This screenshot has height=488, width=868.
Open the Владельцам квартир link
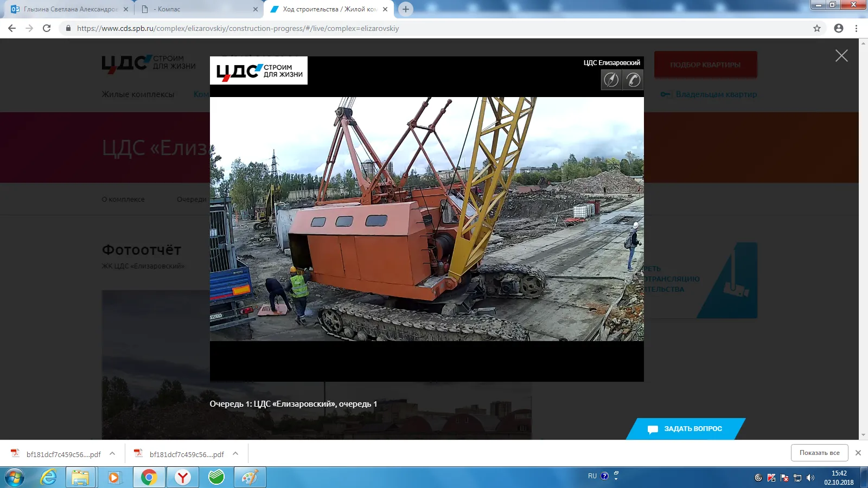[x=709, y=94]
